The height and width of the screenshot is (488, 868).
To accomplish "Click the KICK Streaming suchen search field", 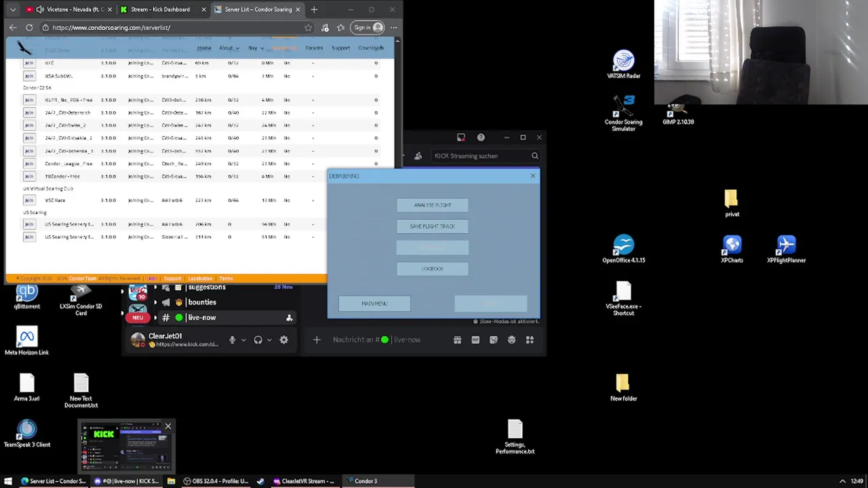I will coord(486,156).
